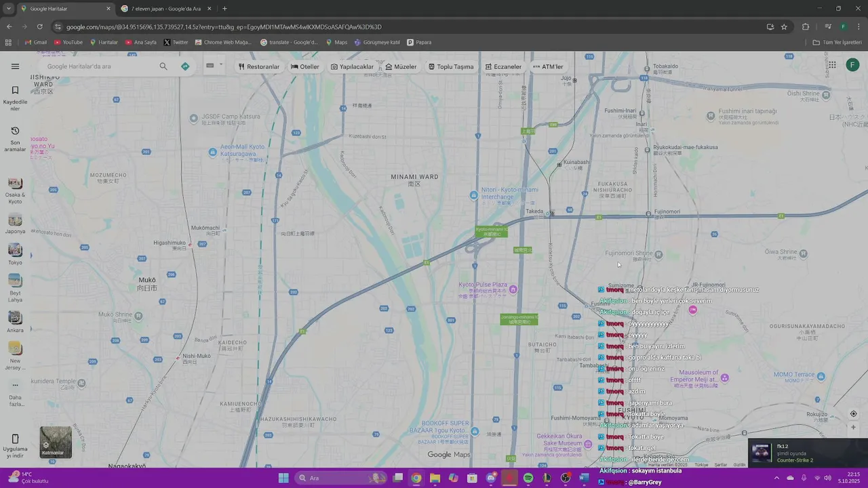Image resolution: width=868 pixels, height=488 pixels.
Task: Open the Windows Start menu
Action: click(283, 478)
